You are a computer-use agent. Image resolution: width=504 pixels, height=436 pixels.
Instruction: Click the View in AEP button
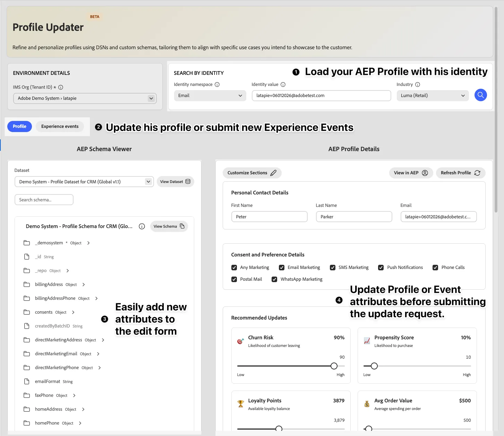[411, 173]
